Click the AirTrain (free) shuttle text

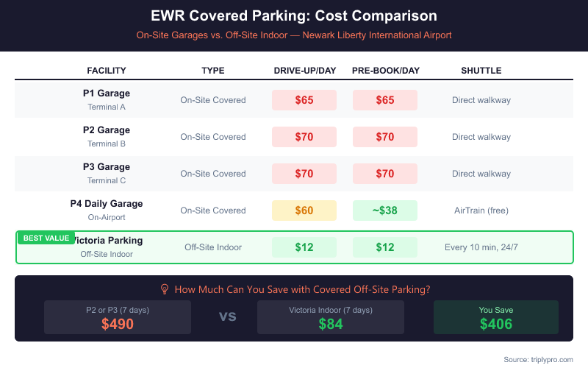coord(481,210)
